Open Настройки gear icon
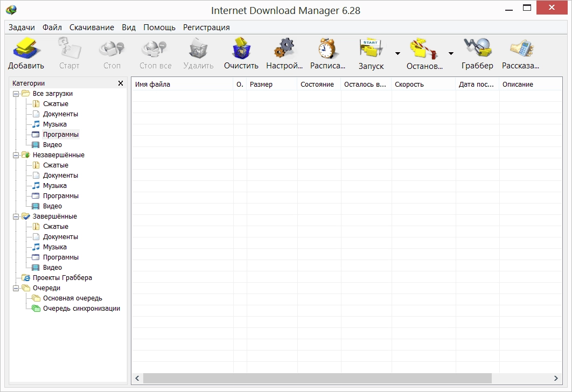This screenshot has height=392, width=572. (x=284, y=48)
